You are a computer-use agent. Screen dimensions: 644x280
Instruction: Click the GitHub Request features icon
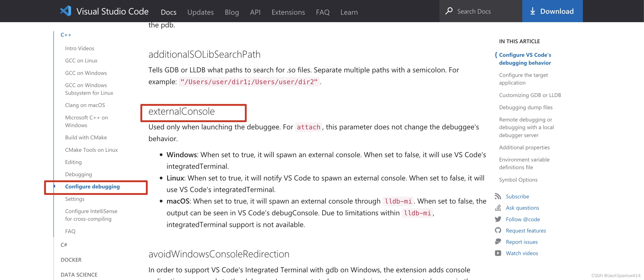point(498,230)
